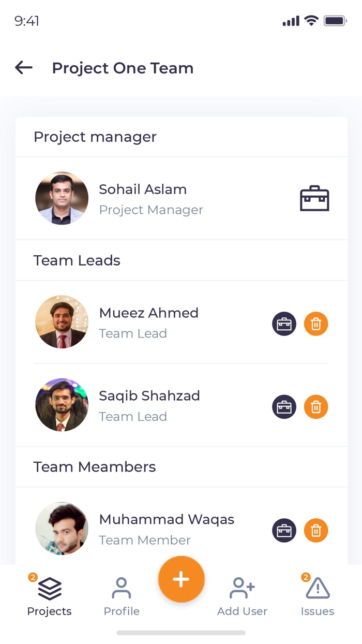This screenshot has height=644, width=362.
Task: Click the Add User icon
Action: click(x=242, y=587)
